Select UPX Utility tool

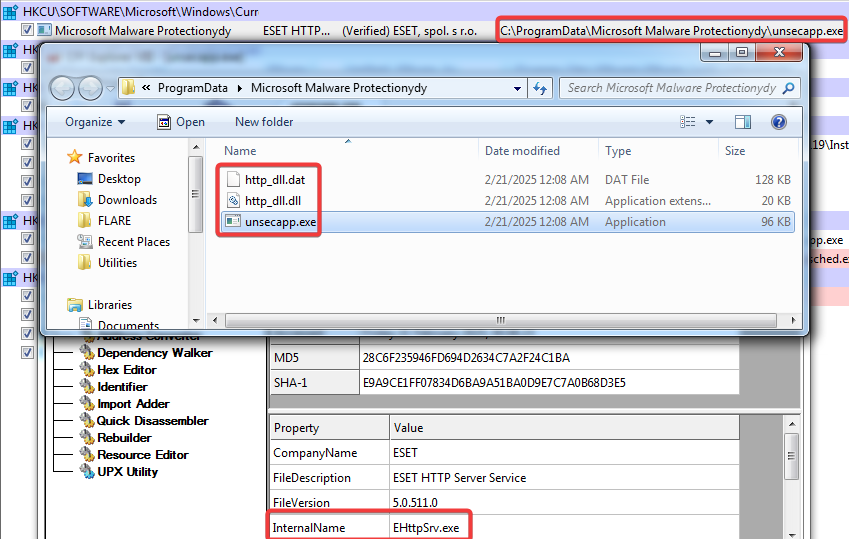tap(127, 472)
